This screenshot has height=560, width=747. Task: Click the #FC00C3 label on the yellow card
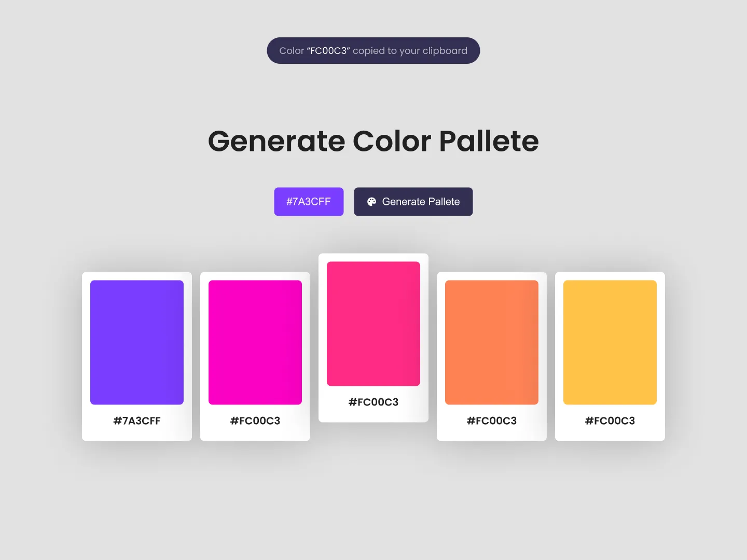coord(610,421)
